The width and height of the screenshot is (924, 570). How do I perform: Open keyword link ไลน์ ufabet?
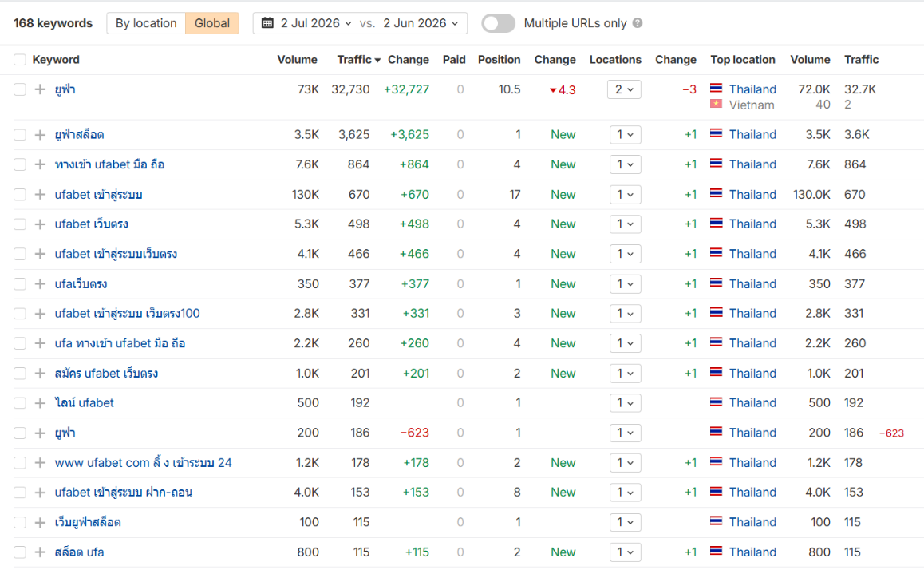85,403
